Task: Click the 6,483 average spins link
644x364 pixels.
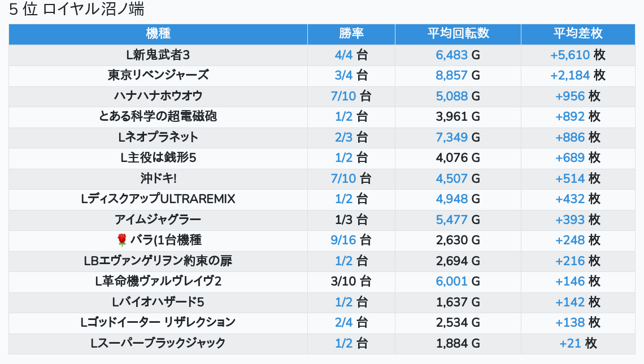Action: point(452,55)
